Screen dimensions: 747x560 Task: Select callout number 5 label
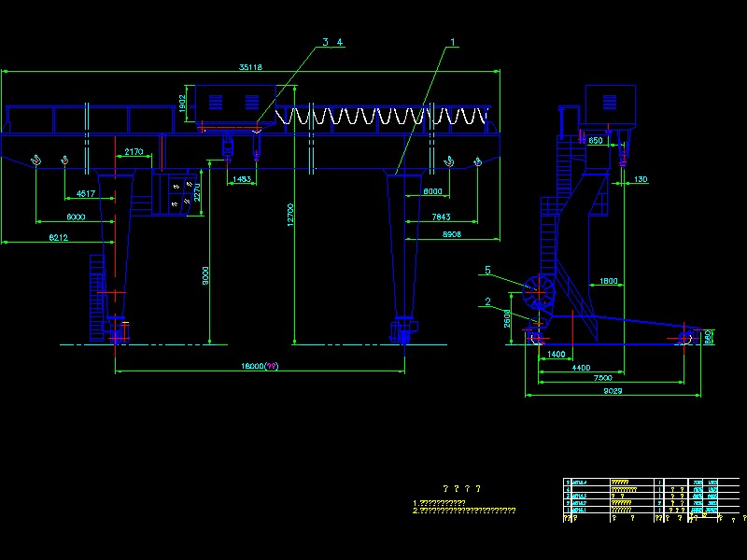point(487,270)
